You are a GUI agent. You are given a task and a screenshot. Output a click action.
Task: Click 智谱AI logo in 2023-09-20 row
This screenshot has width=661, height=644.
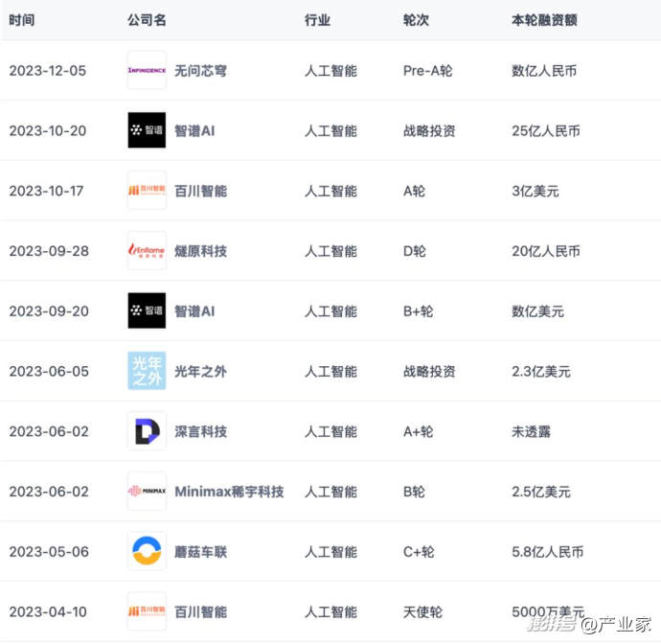[x=147, y=310]
